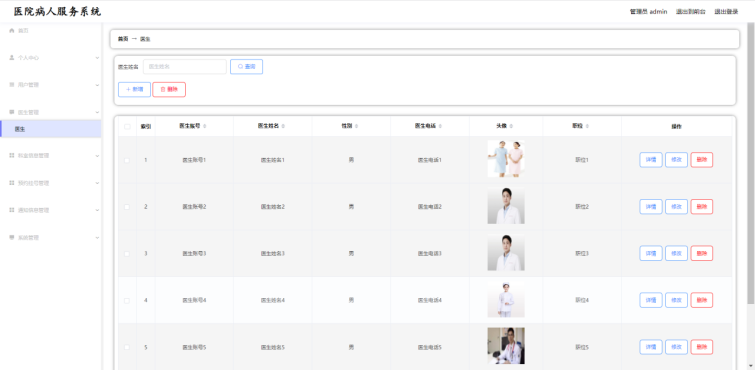Sort by the 性别 column sort icon

[x=356, y=127]
